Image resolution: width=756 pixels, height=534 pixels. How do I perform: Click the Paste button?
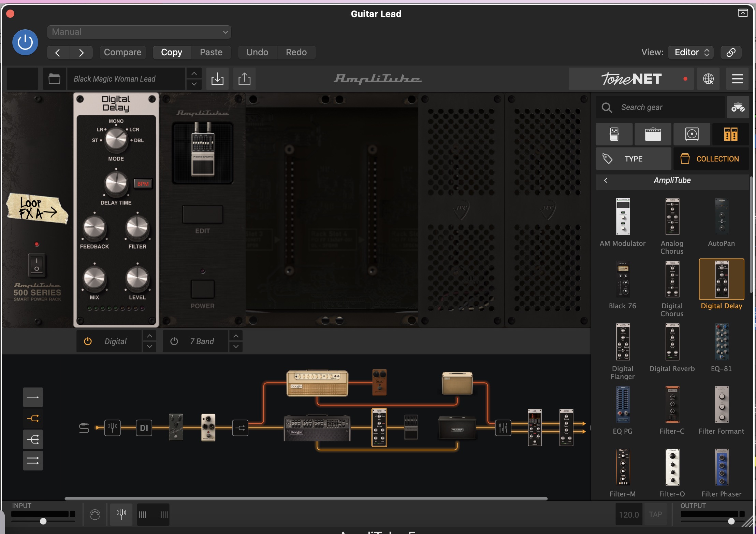point(211,52)
